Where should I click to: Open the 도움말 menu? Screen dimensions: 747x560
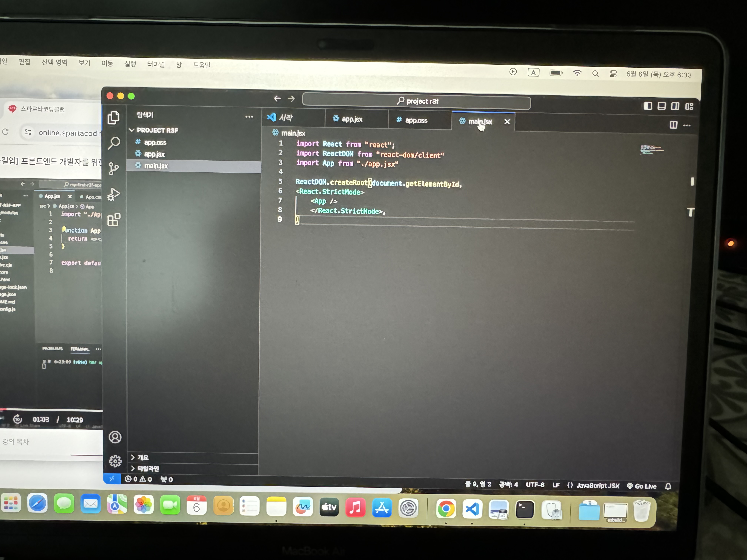coord(202,65)
